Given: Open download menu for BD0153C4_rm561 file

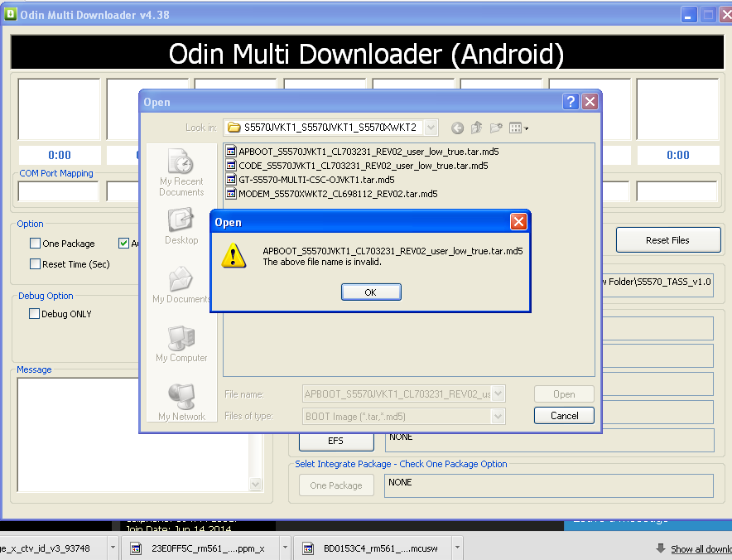Looking at the screenshot, I should [457, 548].
